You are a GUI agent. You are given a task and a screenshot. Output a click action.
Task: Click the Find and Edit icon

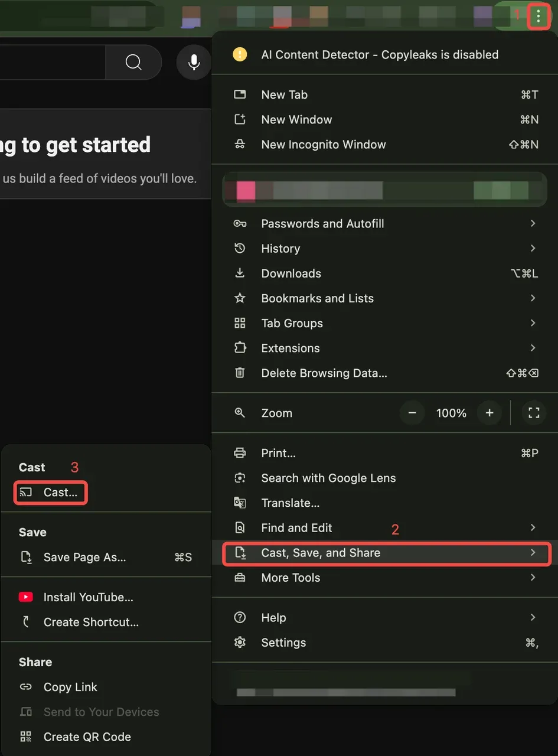(x=240, y=527)
